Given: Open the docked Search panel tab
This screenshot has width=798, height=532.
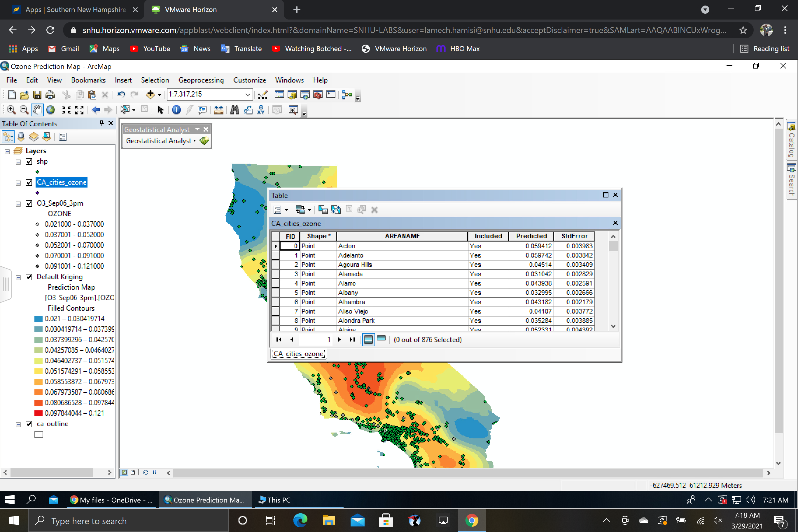Looking at the screenshot, I should pyautogui.click(x=792, y=181).
